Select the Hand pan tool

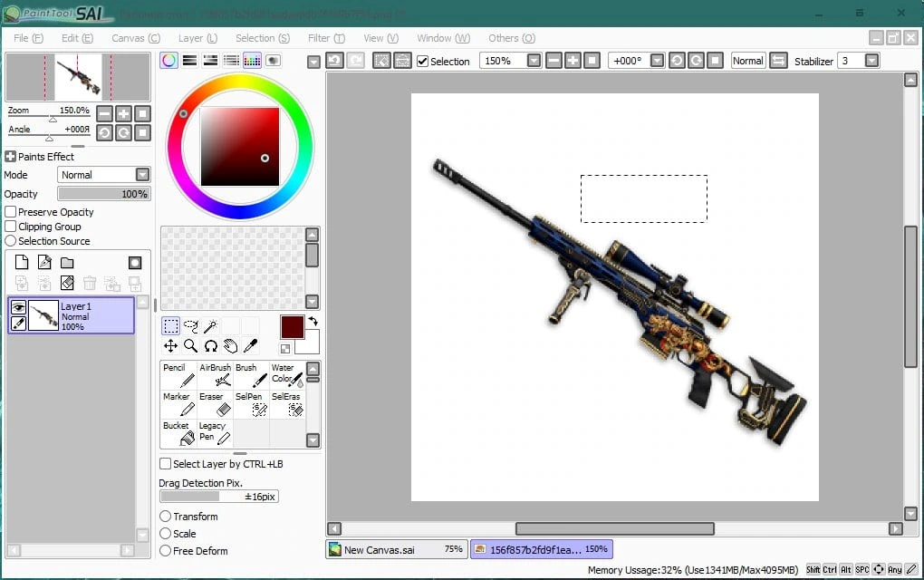pos(230,346)
